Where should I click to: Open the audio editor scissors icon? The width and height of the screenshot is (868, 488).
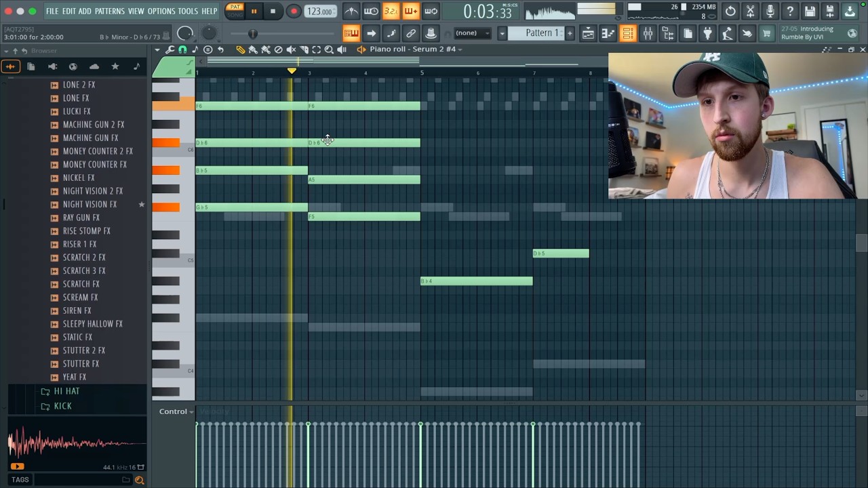click(750, 11)
